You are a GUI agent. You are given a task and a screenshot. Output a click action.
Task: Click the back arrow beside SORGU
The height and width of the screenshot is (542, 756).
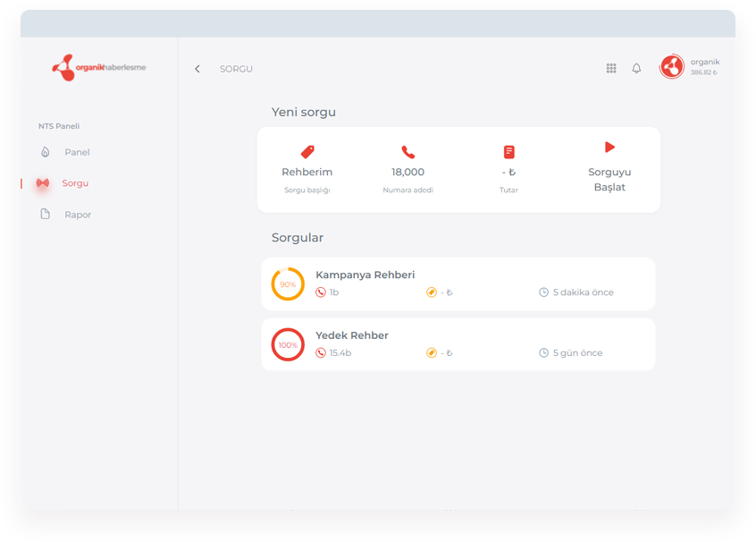(197, 69)
